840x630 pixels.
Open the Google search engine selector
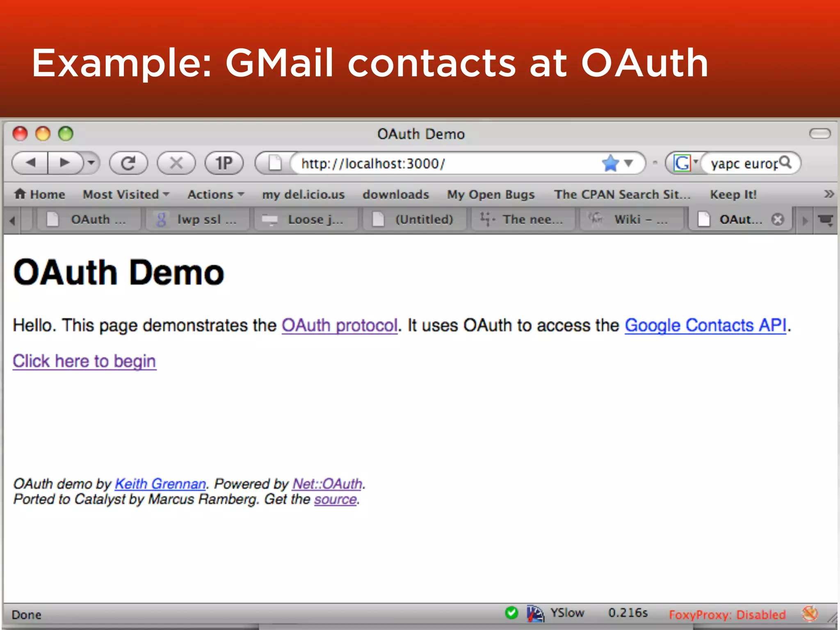685,163
